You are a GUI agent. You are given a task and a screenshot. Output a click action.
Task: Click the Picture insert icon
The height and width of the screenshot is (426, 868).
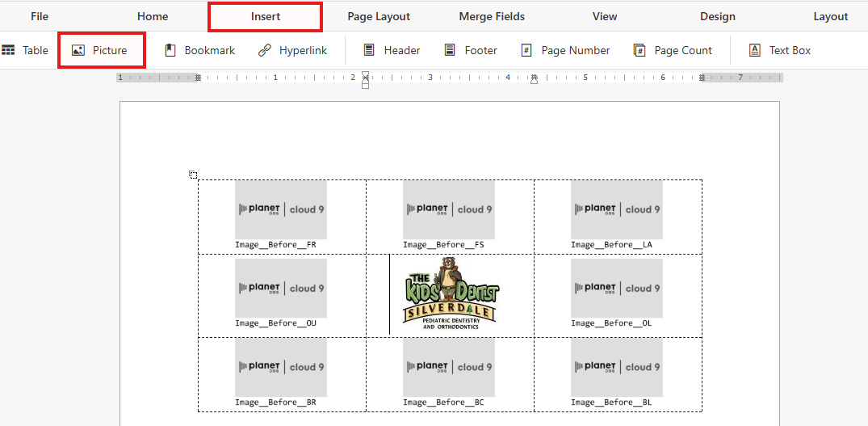78,50
